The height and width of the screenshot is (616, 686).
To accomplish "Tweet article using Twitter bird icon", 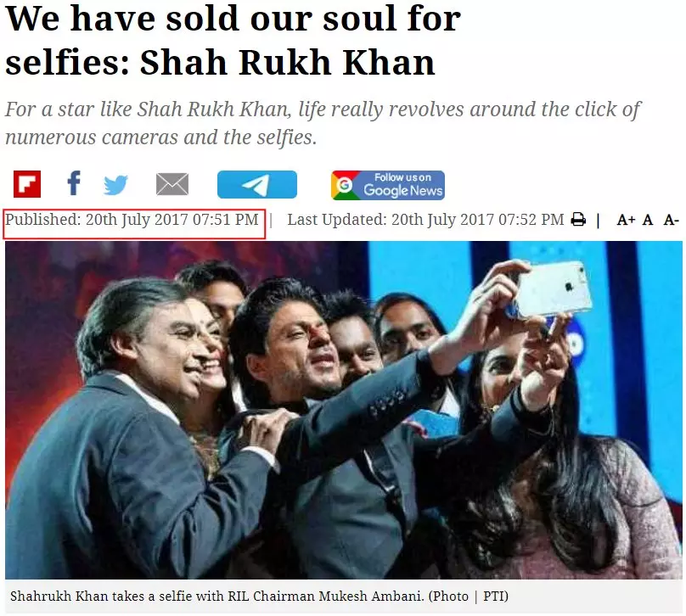I will click(x=115, y=185).
